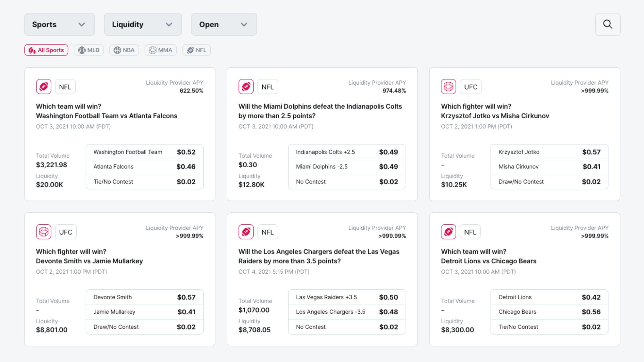
Task: Select Detroit Lions outcome at $0.42
Action: tap(550, 297)
